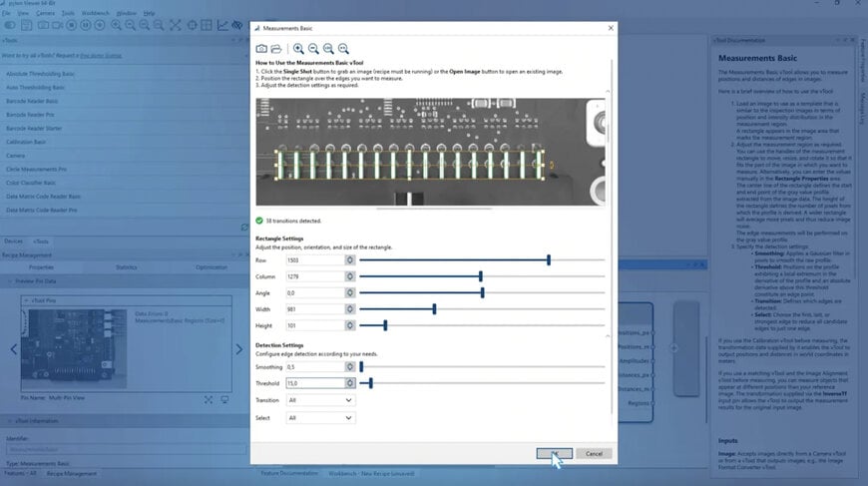Image resolution: width=868 pixels, height=486 pixels.
Task: Open the Select dropdown
Action: tap(319, 418)
